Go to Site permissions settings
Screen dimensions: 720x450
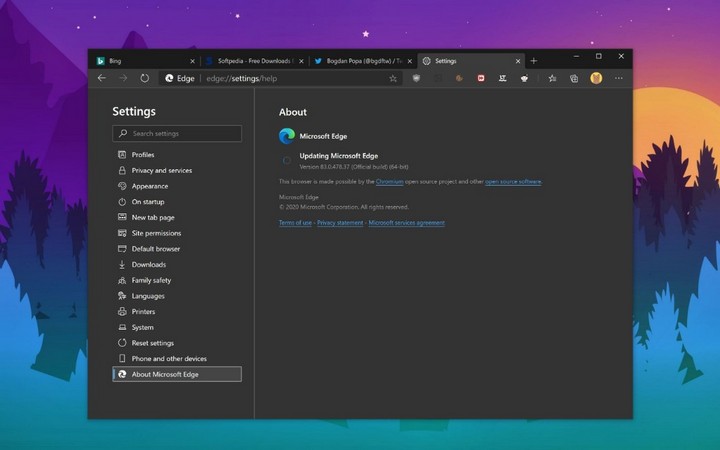[156, 233]
